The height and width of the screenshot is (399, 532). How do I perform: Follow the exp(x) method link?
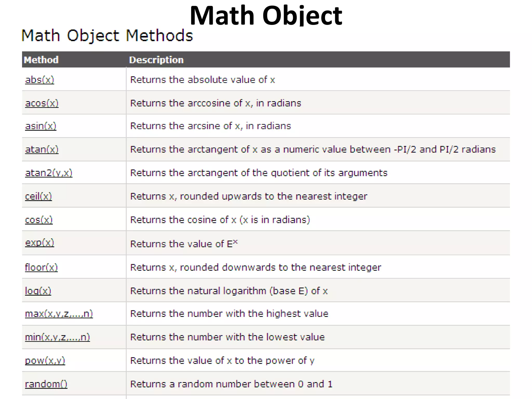coord(39,243)
